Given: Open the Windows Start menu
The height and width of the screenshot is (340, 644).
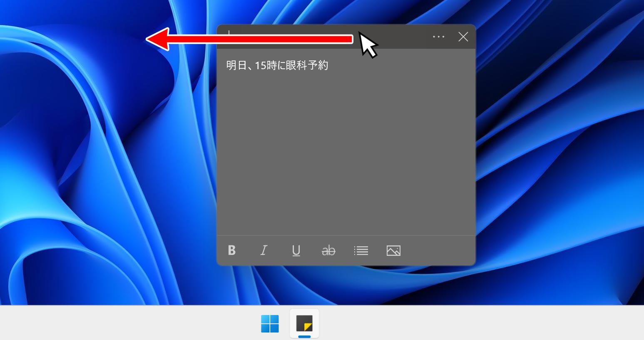Looking at the screenshot, I should click(x=270, y=324).
